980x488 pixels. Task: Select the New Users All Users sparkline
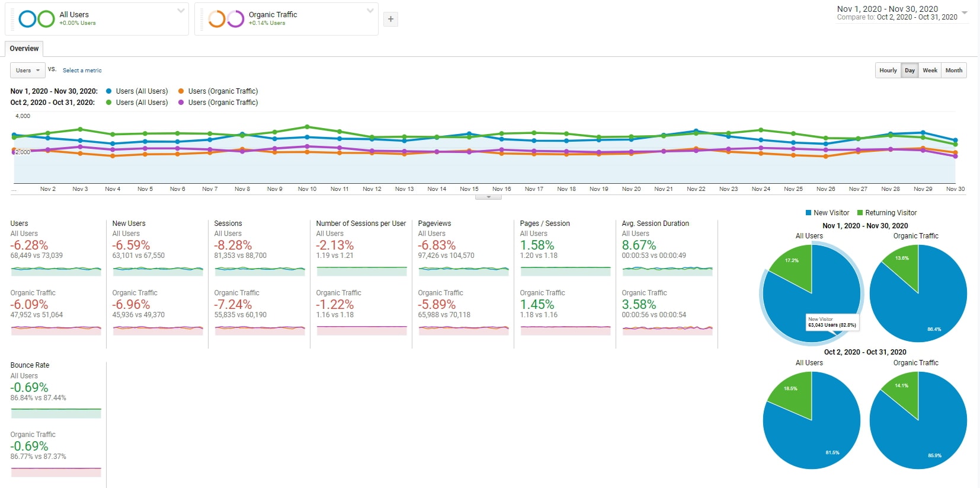[158, 270]
